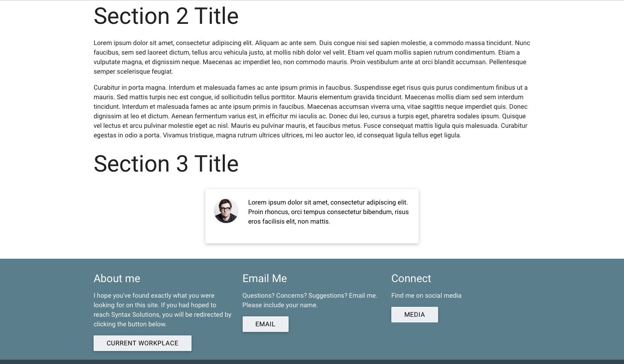Image resolution: width=624 pixels, height=364 pixels.
Task: Click the paragraph starting 'Lorem ipsum dolor sit amet, consectetur adipiscing elit. Aliquam'
Action: (312, 57)
